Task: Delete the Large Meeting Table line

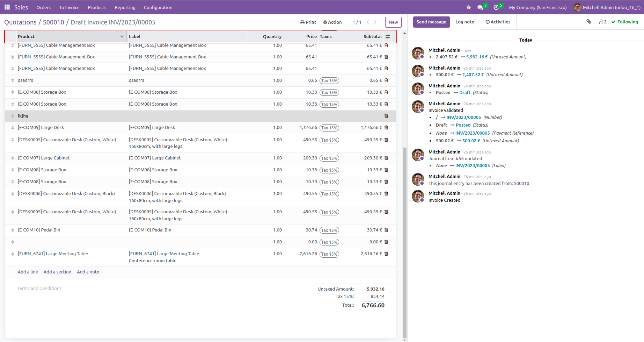Action: coord(386,254)
